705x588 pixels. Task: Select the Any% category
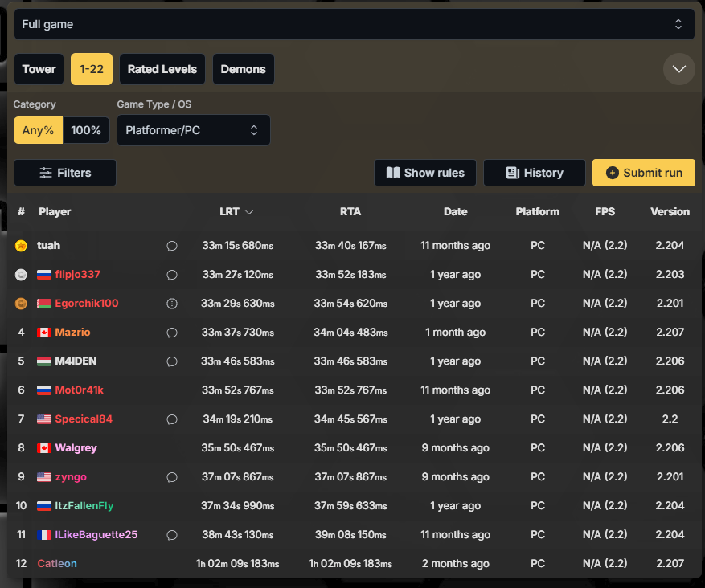[x=39, y=130]
